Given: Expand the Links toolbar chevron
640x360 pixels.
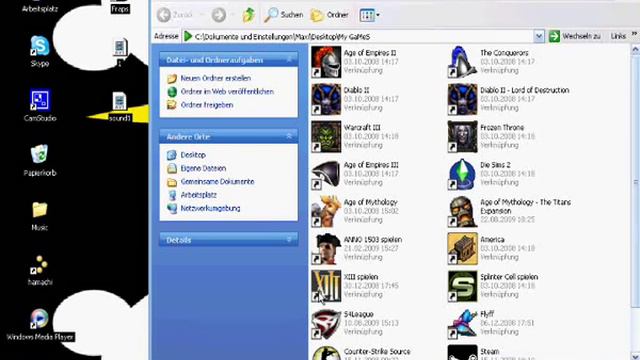Looking at the screenshot, I should click(x=634, y=34).
